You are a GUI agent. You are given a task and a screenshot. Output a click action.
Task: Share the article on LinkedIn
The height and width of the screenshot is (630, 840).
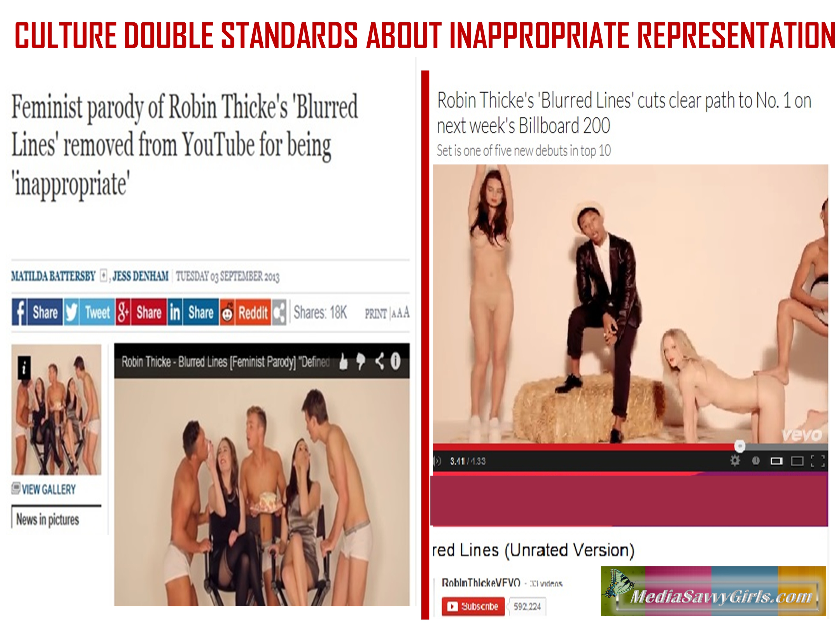[193, 312]
